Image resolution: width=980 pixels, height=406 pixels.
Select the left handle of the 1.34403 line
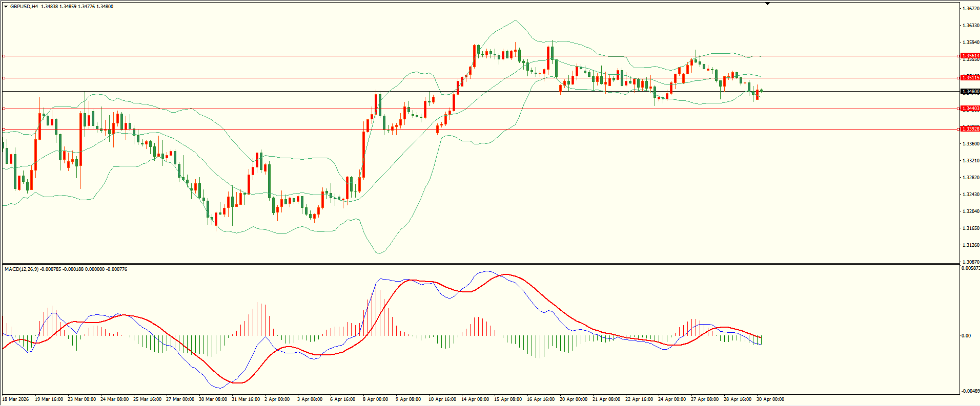[4, 109]
